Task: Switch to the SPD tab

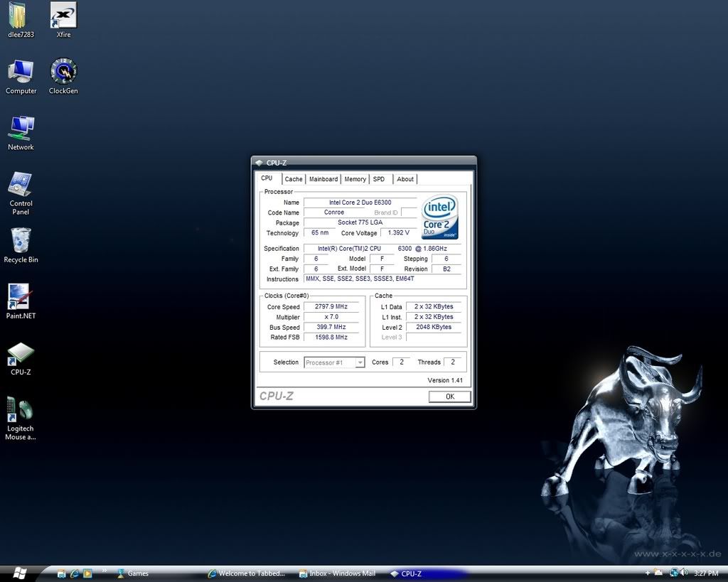Action: pyautogui.click(x=379, y=179)
